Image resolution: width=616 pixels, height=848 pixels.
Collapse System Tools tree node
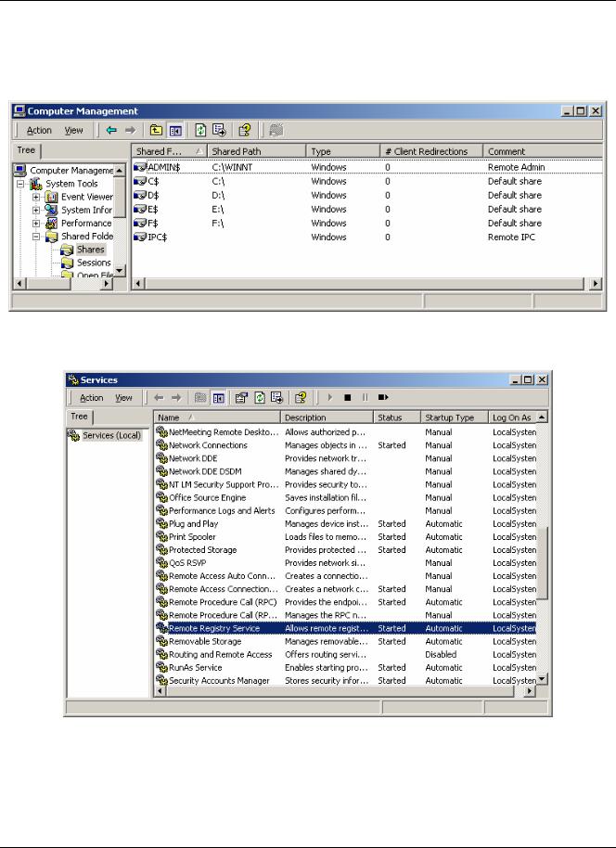(20, 184)
